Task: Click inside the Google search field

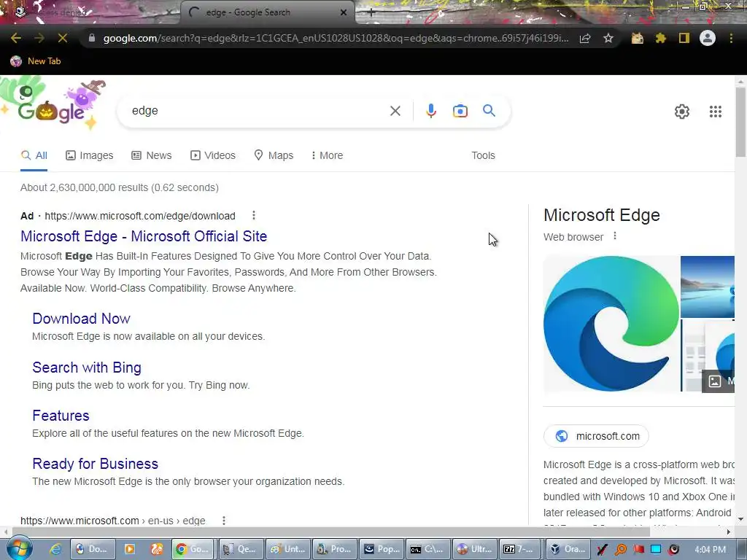Action: click(x=258, y=111)
